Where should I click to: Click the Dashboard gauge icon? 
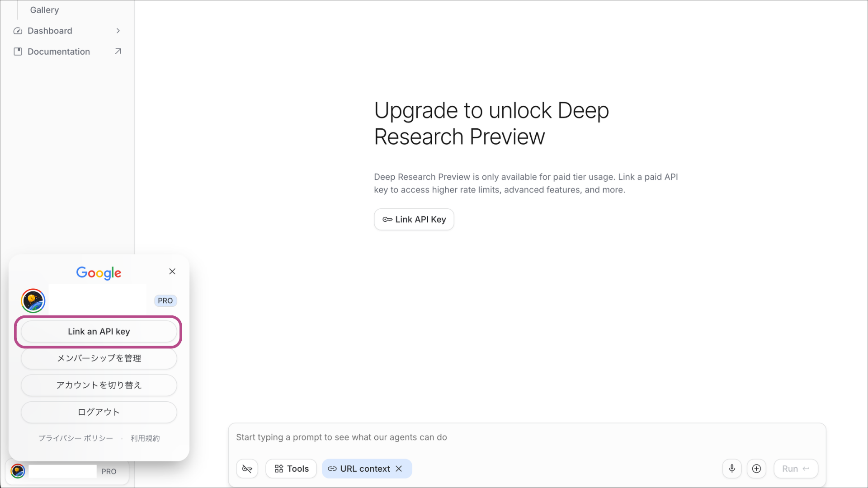(18, 31)
